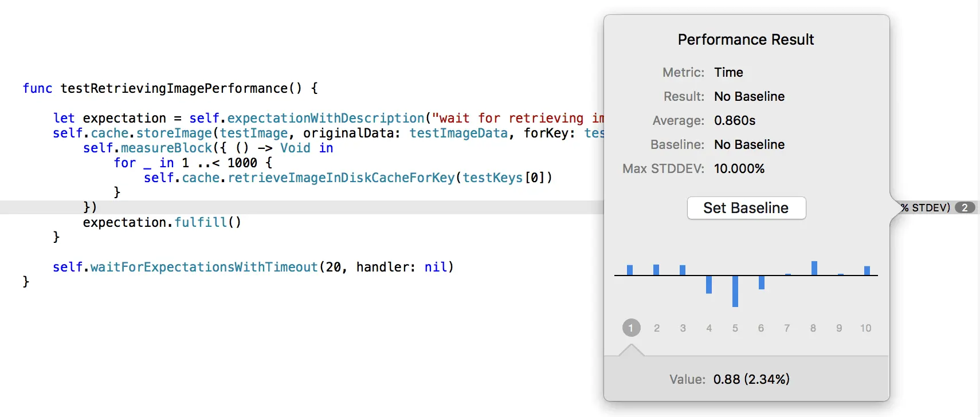The height and width of the screenshot is (417, 980).
Task: Select iteration 1 in the results chart
Action: (x=630, y=328)
